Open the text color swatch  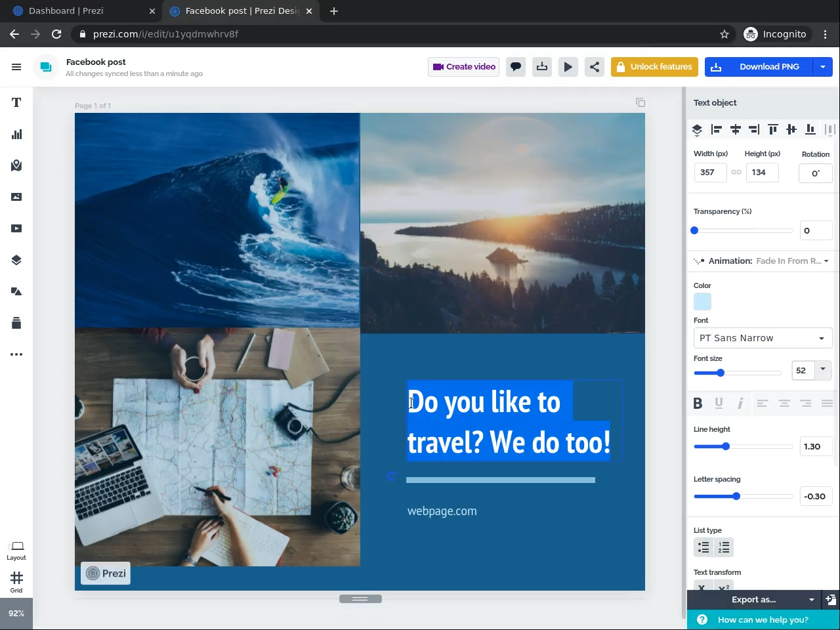coord(702,302)
